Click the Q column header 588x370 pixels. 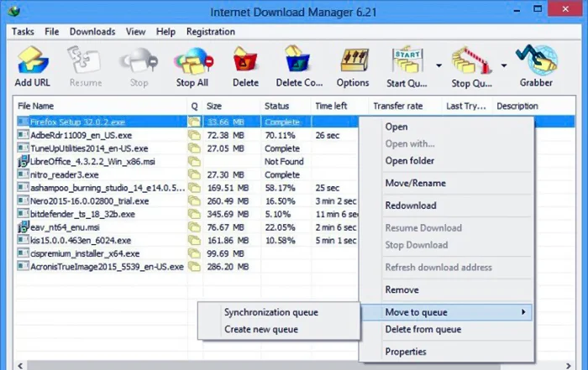click(x=195, y=106)
